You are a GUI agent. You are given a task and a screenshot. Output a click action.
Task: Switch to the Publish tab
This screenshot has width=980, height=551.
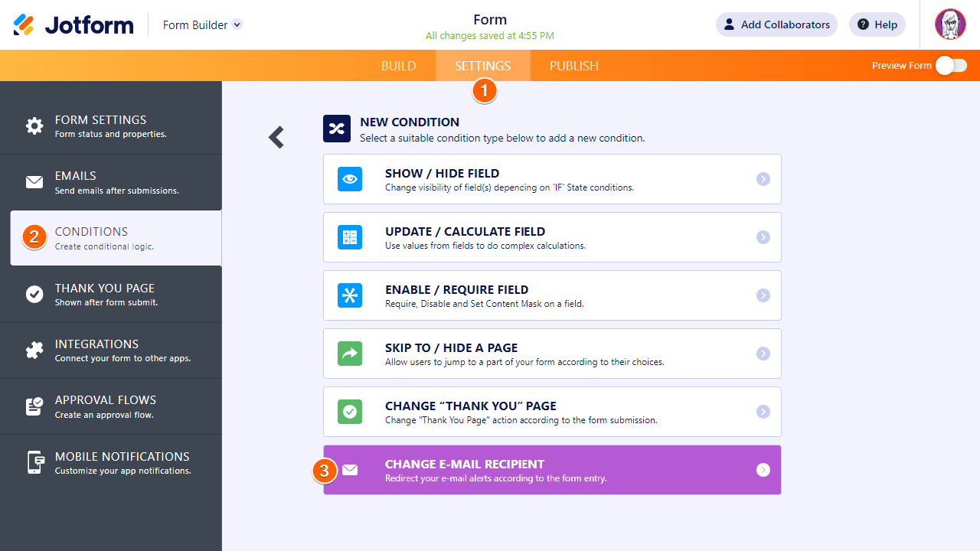(x=573, y=66)
